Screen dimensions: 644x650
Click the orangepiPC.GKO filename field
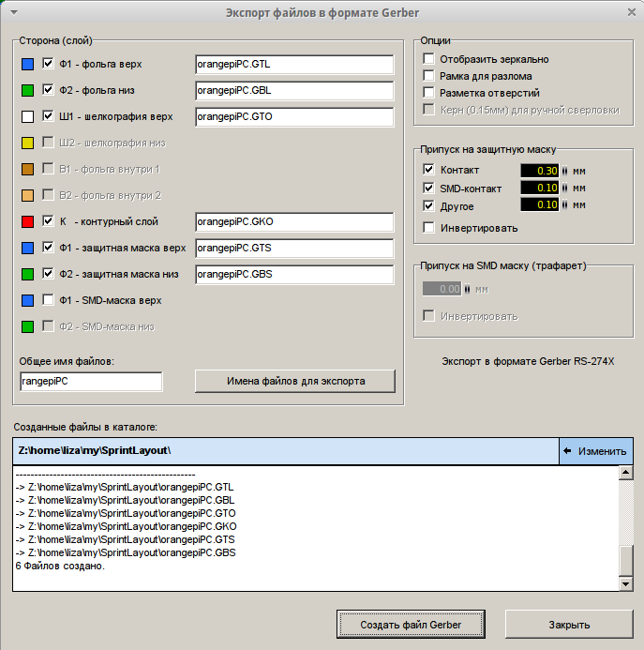pos(294,221)
